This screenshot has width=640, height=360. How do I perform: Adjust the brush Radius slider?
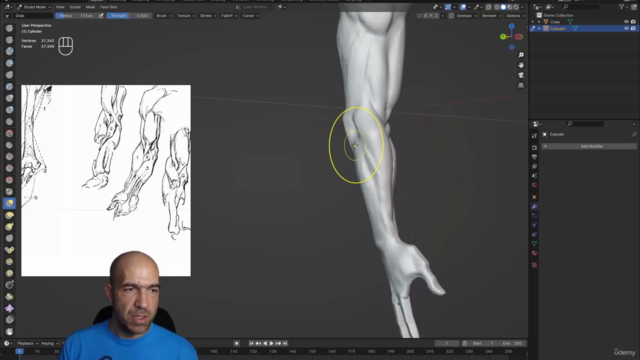coord(76,16)
